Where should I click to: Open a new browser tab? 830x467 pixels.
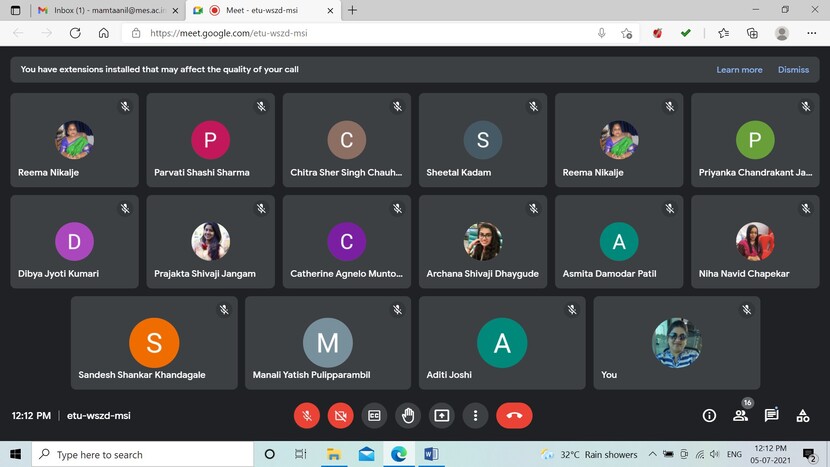pyautogui.click(x=353, y=10)
